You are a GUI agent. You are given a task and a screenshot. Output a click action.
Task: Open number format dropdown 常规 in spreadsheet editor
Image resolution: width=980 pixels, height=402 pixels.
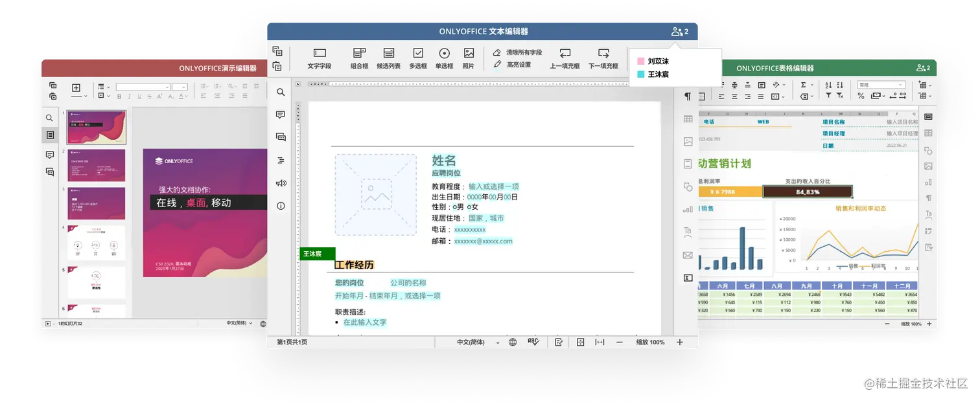click(x=881, y=85)
